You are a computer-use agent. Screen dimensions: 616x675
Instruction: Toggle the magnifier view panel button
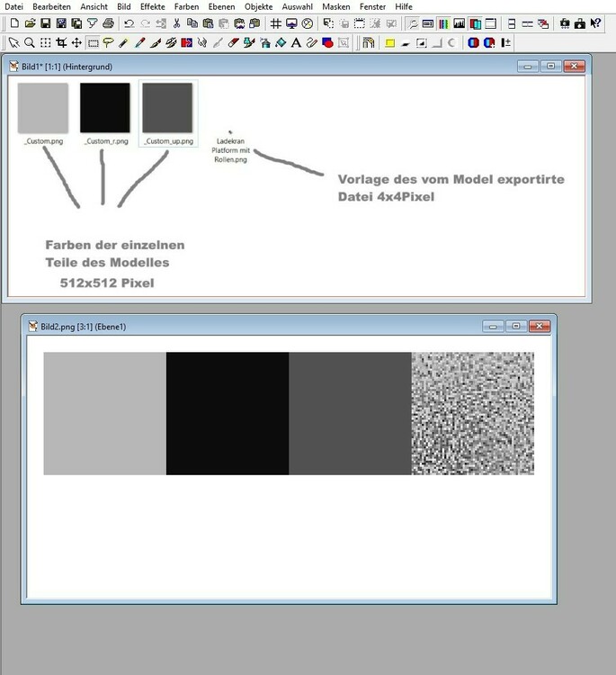pyautogui.click(x=413, y=23)
